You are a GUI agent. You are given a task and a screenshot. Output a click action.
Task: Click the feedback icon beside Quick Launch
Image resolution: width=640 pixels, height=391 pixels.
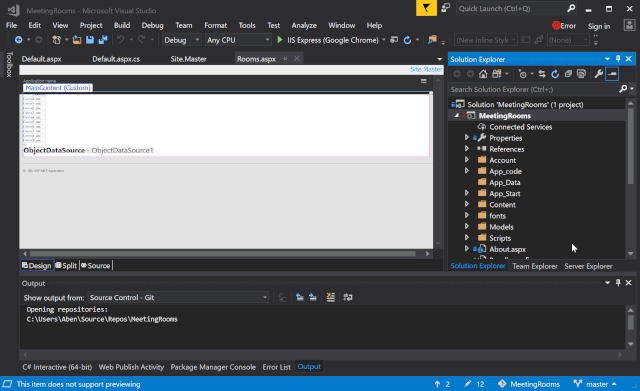pos(446,8)
